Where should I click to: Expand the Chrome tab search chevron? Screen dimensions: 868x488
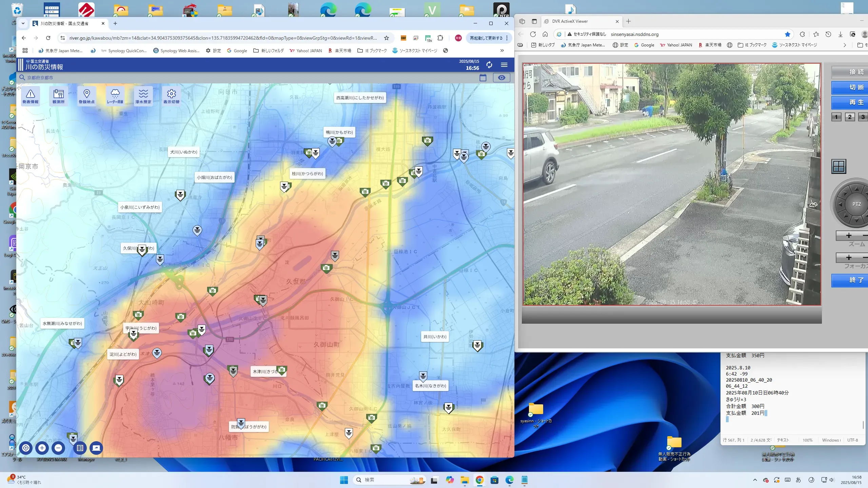(23, 23)
